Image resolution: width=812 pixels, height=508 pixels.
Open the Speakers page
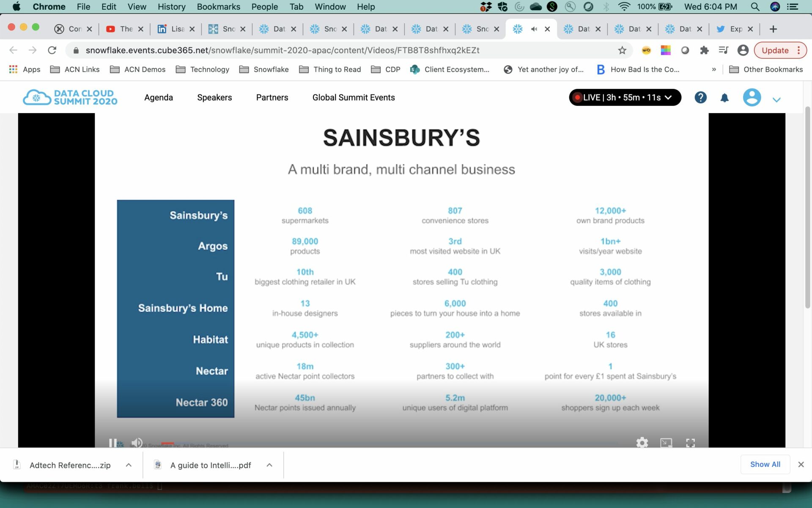click(x=214, y=97)
